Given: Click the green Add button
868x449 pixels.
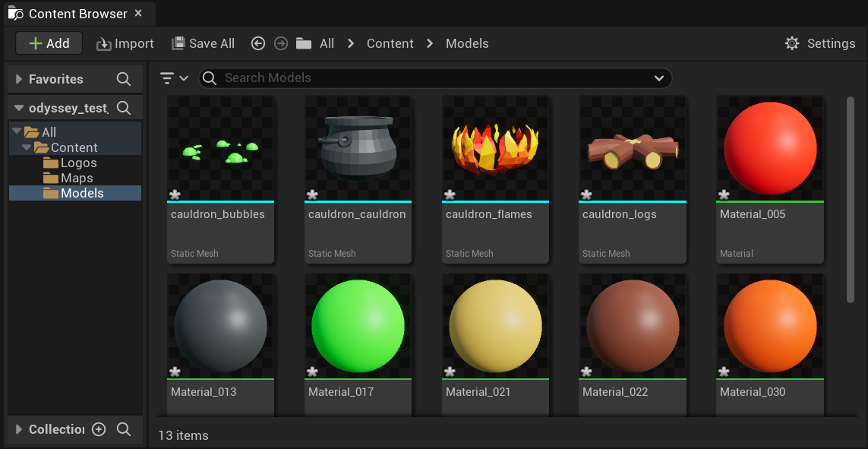Looking at the screenshot, I should (x=48, y=43).
